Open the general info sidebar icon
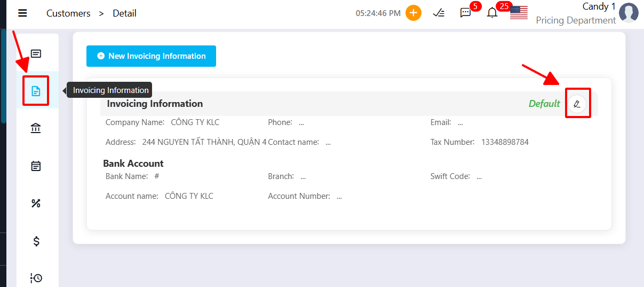This screenshot has width=644, height=287. (36, 53)
